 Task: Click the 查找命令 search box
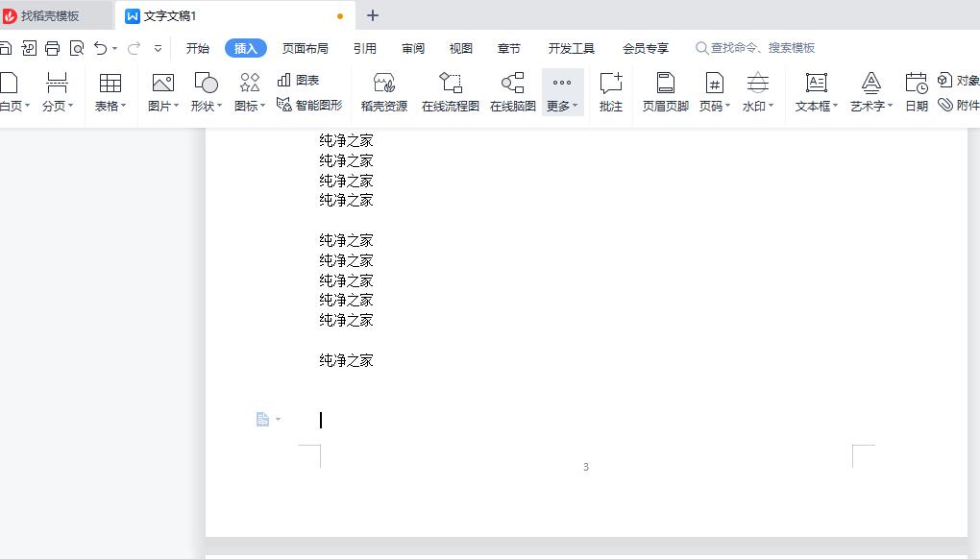tap(762, 48)
